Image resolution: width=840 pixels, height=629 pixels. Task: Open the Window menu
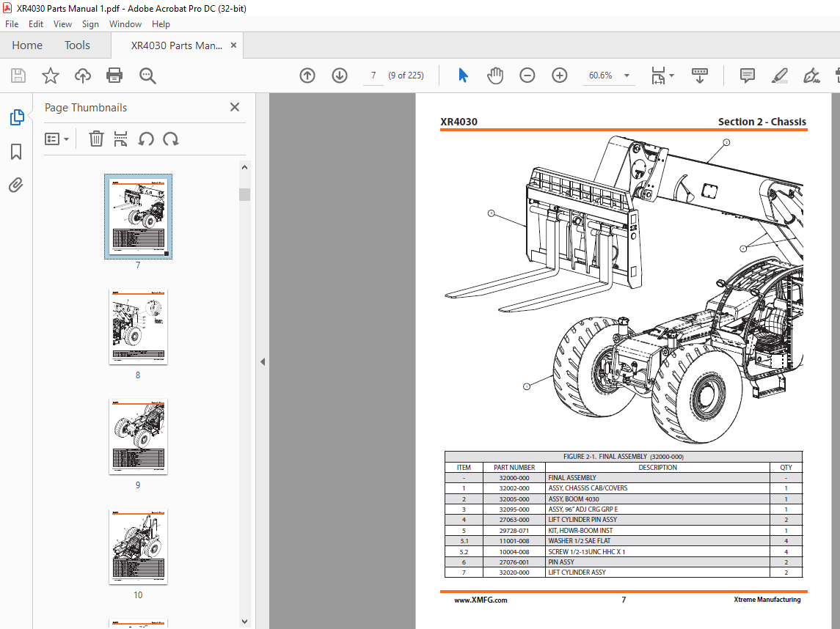click(x=125, y=24)
